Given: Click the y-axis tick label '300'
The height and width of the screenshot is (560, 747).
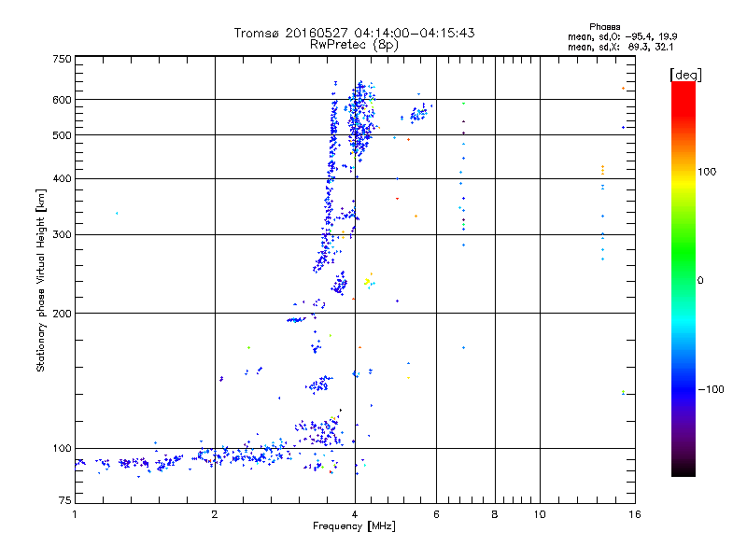Looking at the screenshot, I should point(62,235).
